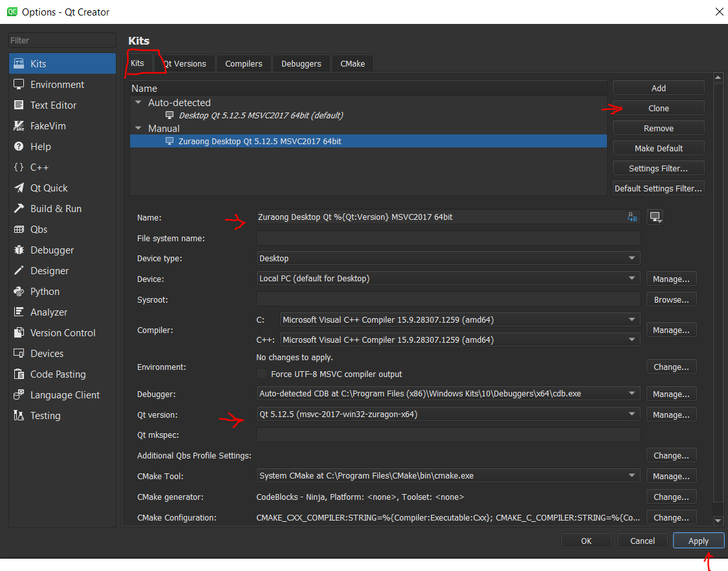Click the kit icon chooser button beside Name
728x571 pixels.
(655, 217)
